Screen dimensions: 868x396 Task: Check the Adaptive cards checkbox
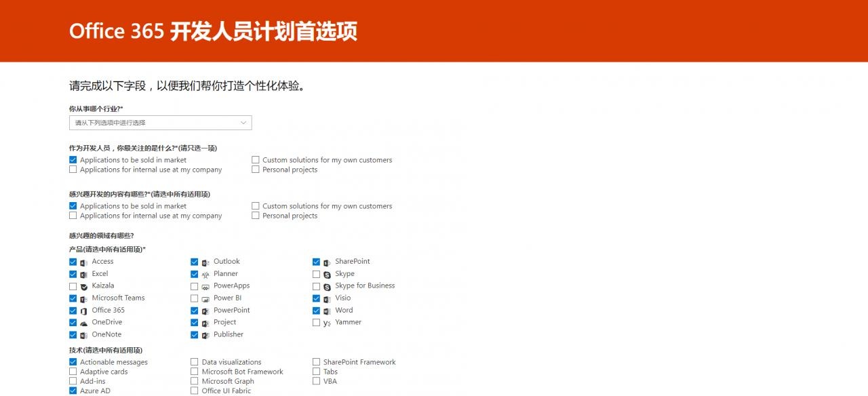pyautogui.click(x=73, y=372)
